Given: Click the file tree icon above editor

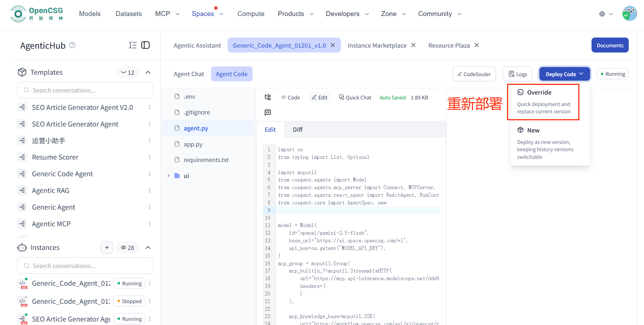Looking at the screenshot, I should tap(268, 97).
